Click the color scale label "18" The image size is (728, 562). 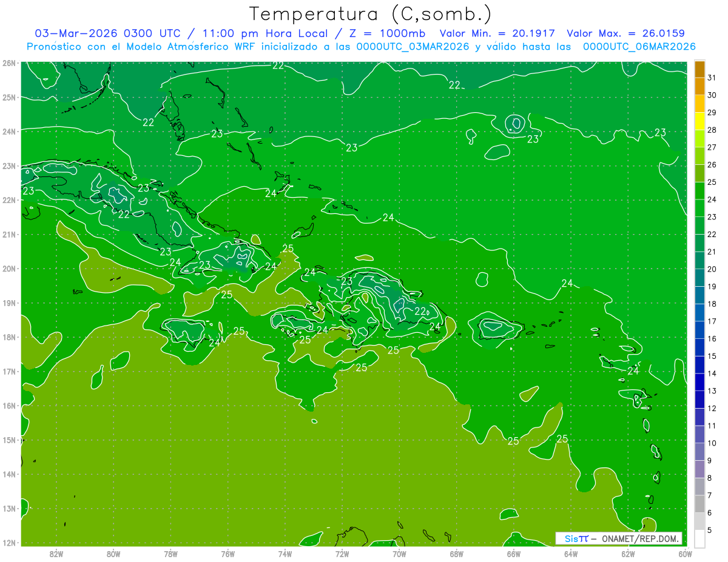click(712, 304)
